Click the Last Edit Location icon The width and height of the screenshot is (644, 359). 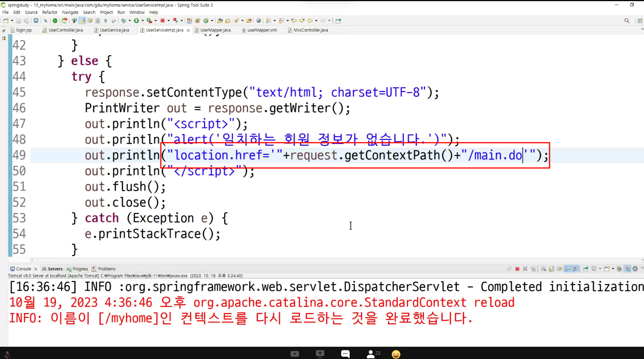point(294,21)
